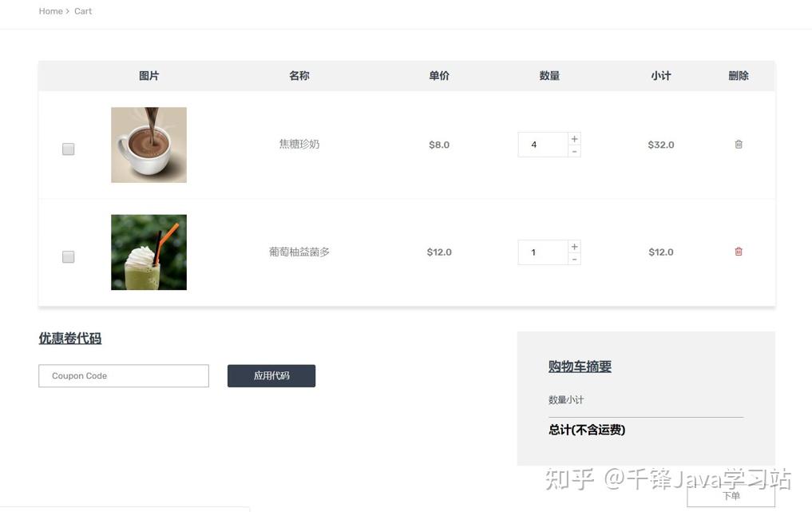This screenshot has width=812, height=512.
Task: Open the 葡萄柚益菌多 product name
Action: coord(299,252)
